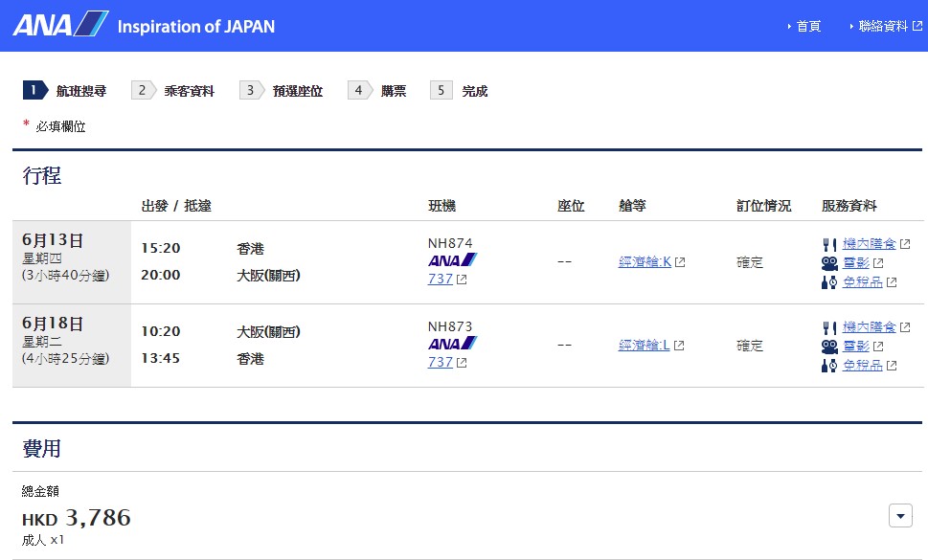Select step 3 預選座位
The width and height of the screenshot is (928, 560).
(282, 91)
